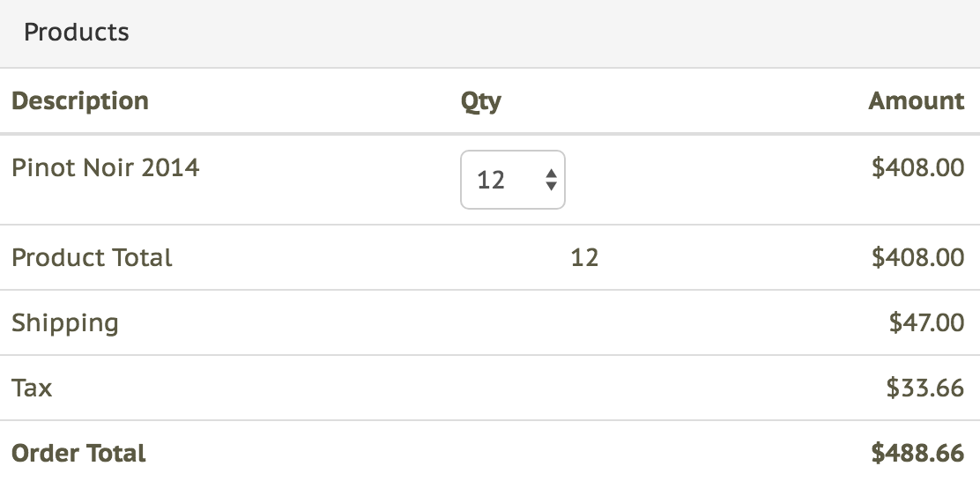This screenshot has height=481, width=980.
Task: Click the Product Total label
Action: point(92,257)
